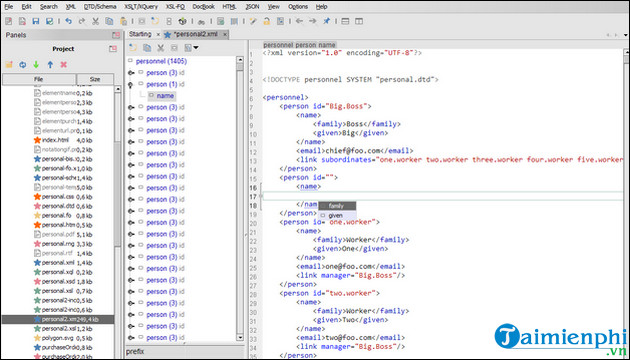
Task: Click the Save All icon with green check
Action: [x=49, y=21]
